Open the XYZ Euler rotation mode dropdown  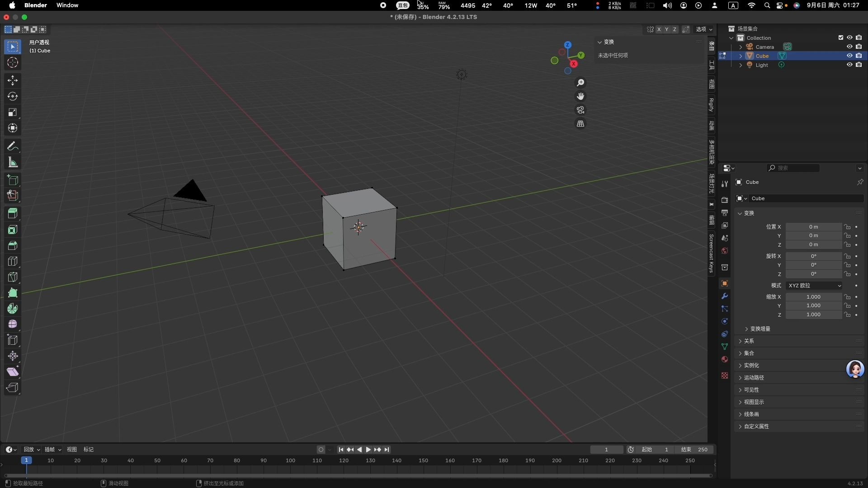814,286
